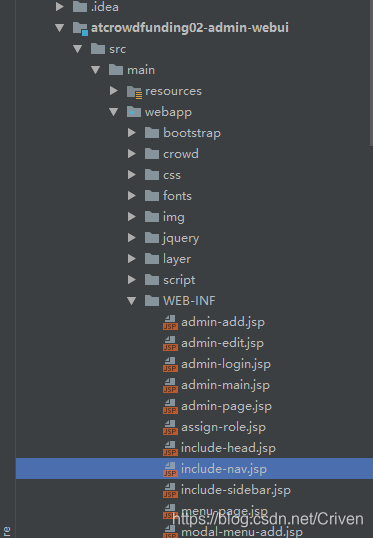
Task: Select the file admin-add.jsp
Action: click(x=223, y=323)
